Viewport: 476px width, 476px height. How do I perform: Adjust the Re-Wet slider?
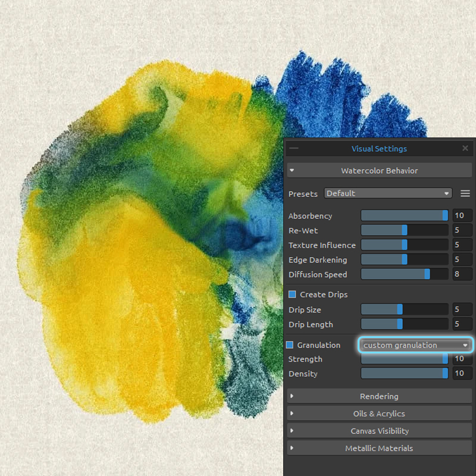tap(405, 230)
